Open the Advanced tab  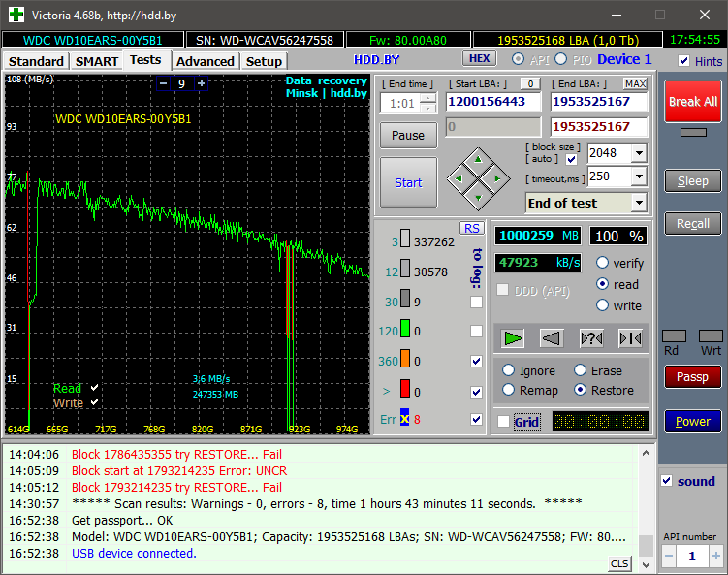coord(206,61)
